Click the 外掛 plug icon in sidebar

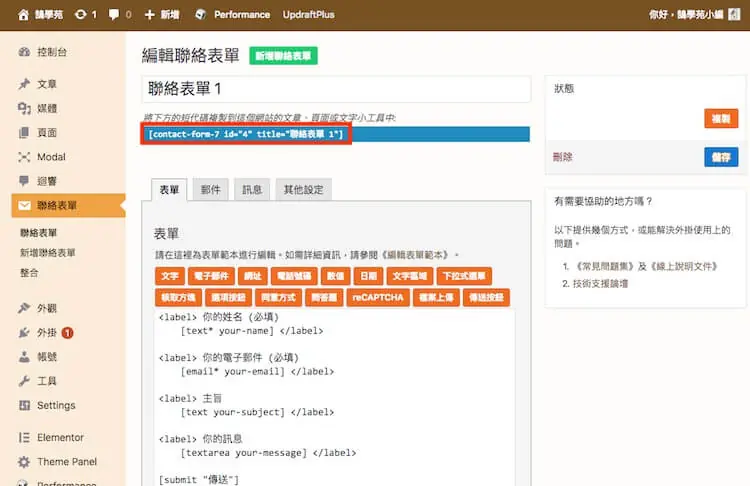[x=24, y=332]
